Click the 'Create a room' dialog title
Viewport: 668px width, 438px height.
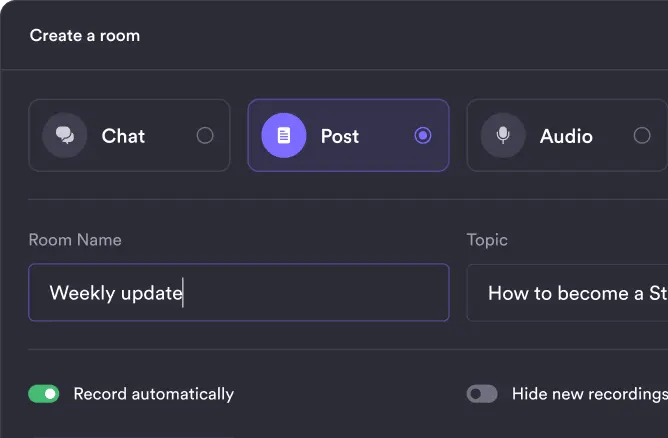85,36
